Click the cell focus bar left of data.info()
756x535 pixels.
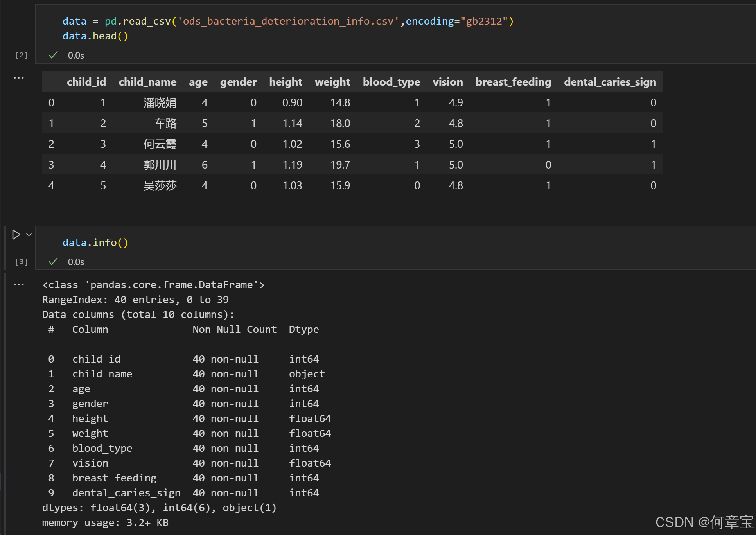point(5,248)
